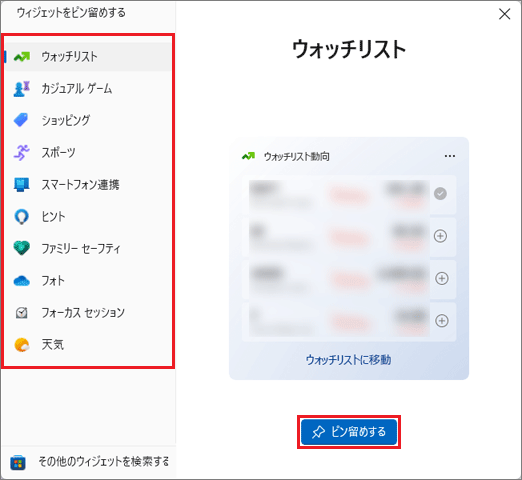Image resolution: width=522 pixels, height=480 pixels.
Task: Click the ウォッチリスト動向 card title
Action: (296, 156)
